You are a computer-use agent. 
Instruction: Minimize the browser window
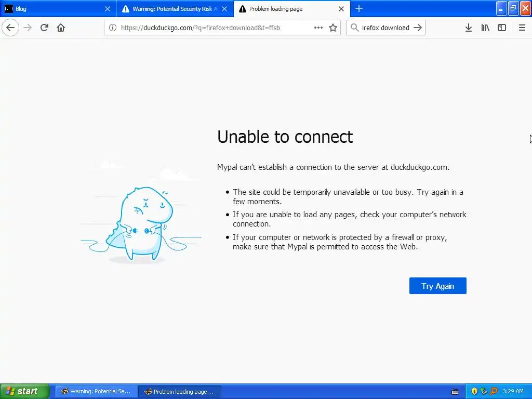(x=501, y=9)
